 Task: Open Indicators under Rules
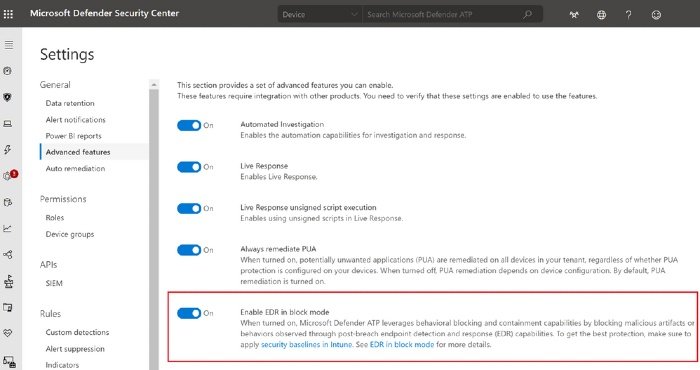point(62,365)
